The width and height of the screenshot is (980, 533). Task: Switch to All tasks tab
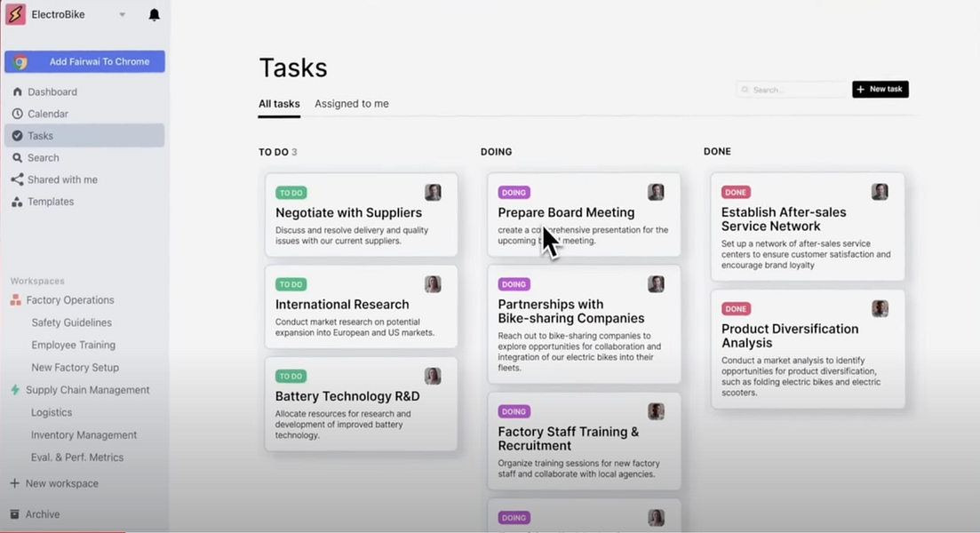(279, 104)
